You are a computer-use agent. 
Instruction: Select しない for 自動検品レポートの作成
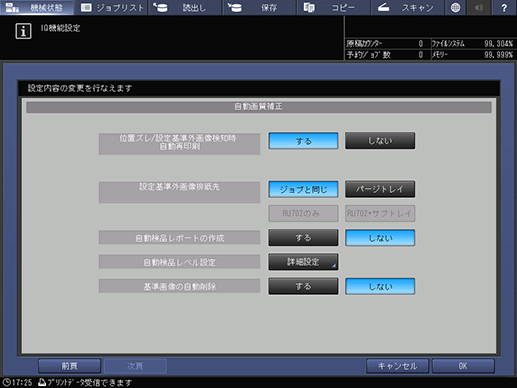pyautogui.click(x=380, y=238)
